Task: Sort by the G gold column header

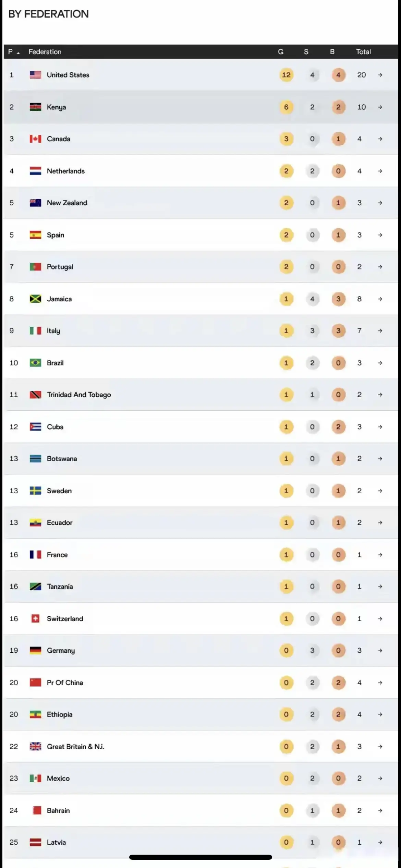Action: pyautogui.click(x=281, y=52)
